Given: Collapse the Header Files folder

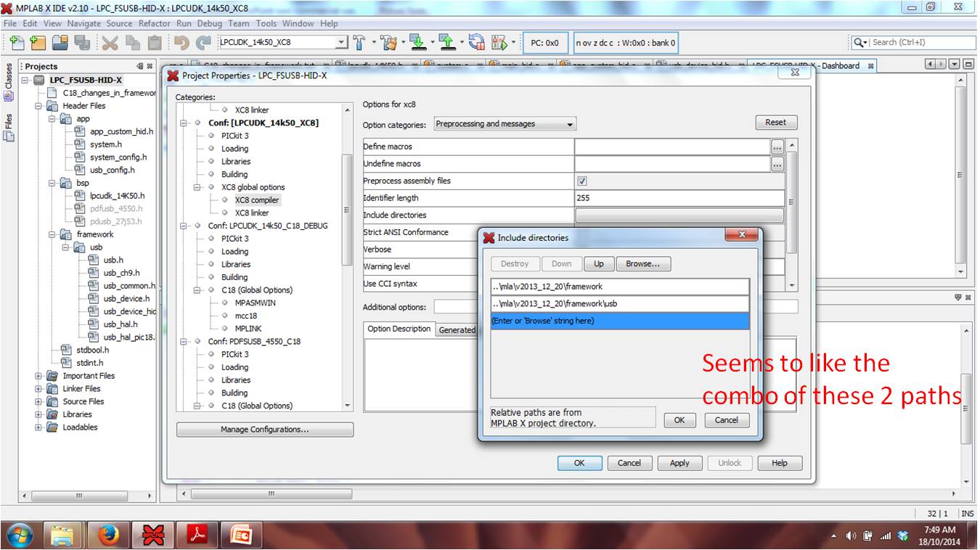Looking at the screenshot, I should (38, 106).
